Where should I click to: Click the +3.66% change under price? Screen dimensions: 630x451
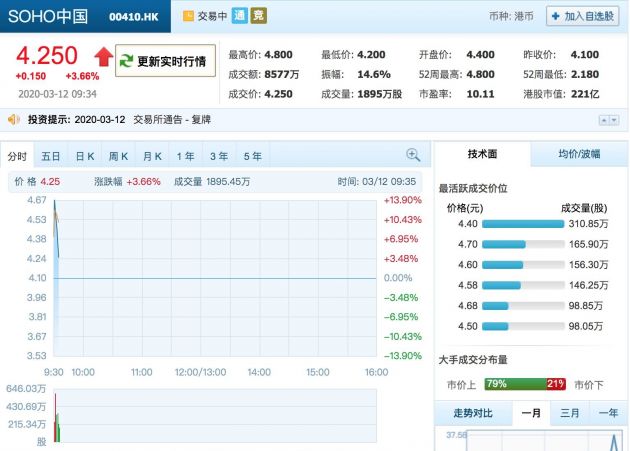pyautogui.click(x=82, y=76)
